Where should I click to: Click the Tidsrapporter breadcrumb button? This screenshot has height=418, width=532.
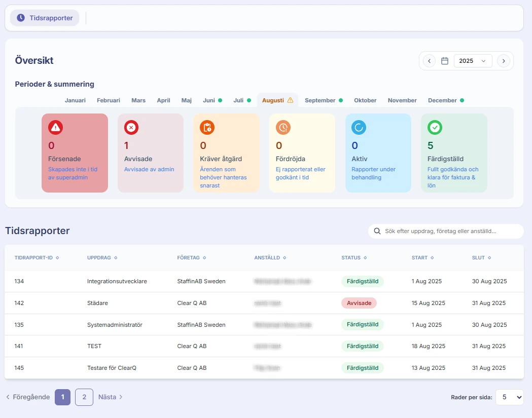click(x=45, y=18)
